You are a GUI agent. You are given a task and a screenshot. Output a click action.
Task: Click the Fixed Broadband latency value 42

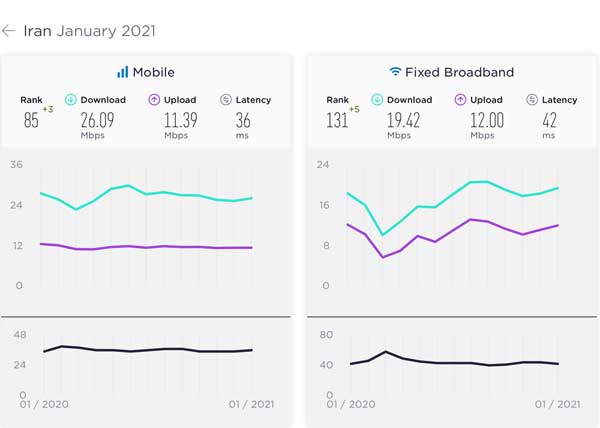coord(551,119)
